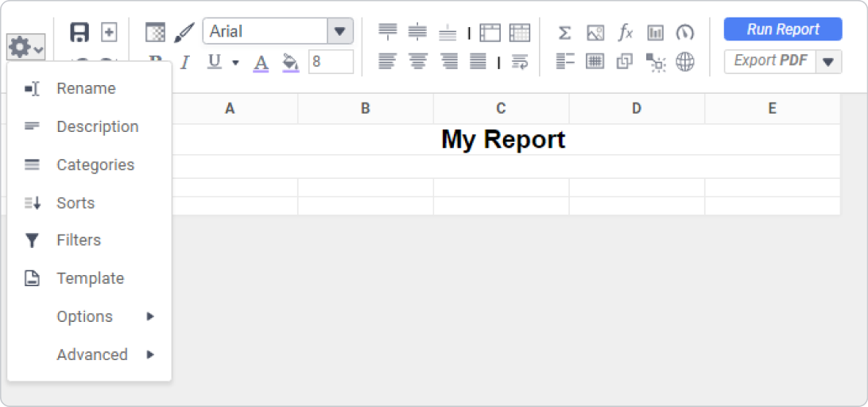Open the cell fill color bucket
Viewport: 868px width, 407px height.
[290, 62]
